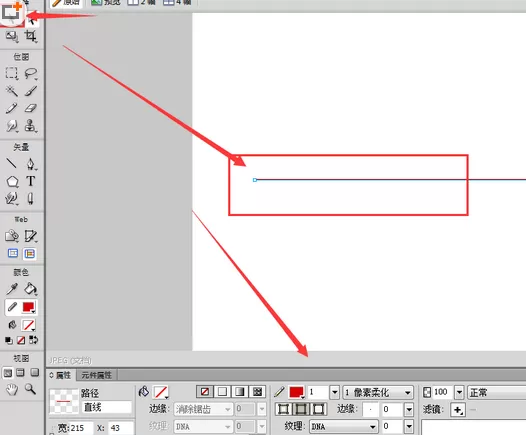Screen dimensions: 526x435
Task: Select the Hotspot tool
Action: pyautogui.click(x=12, y=236)
